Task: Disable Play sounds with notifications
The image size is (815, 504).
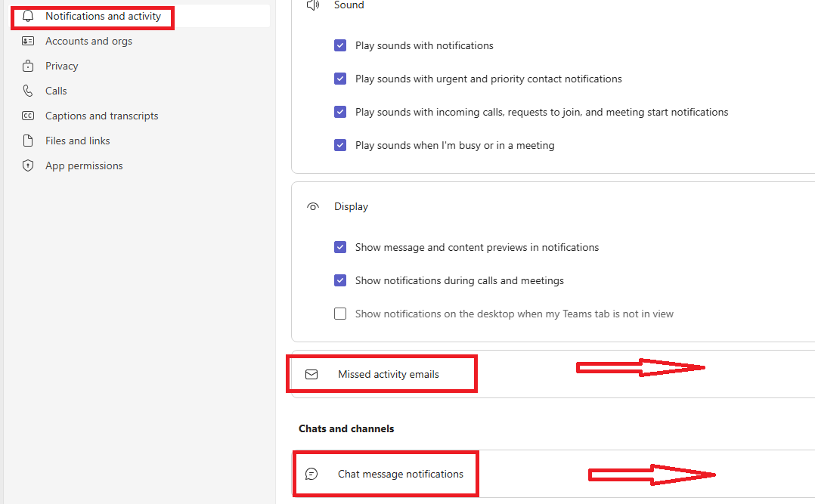Action: [340, 45]
